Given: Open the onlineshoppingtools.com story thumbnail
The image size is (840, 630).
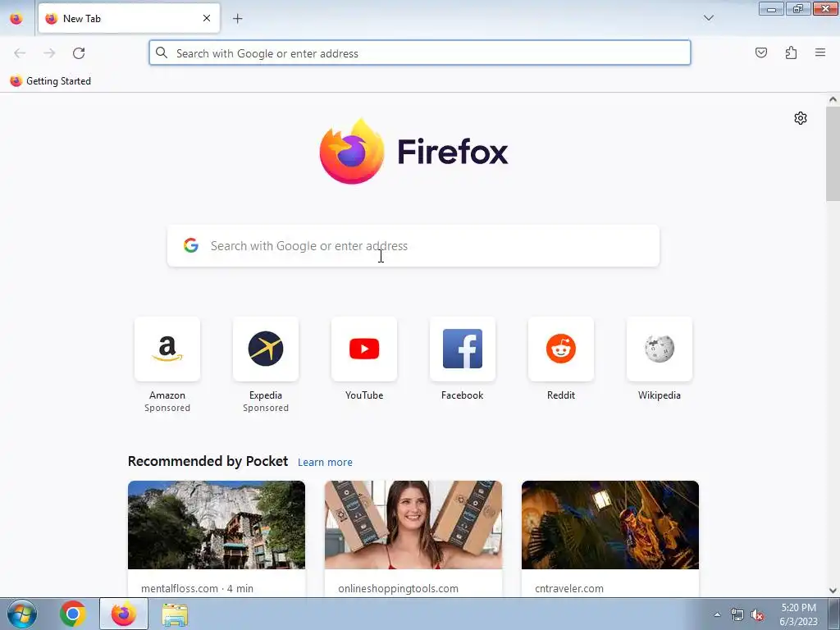Looking at the screenshot, I should pos(413,524).
